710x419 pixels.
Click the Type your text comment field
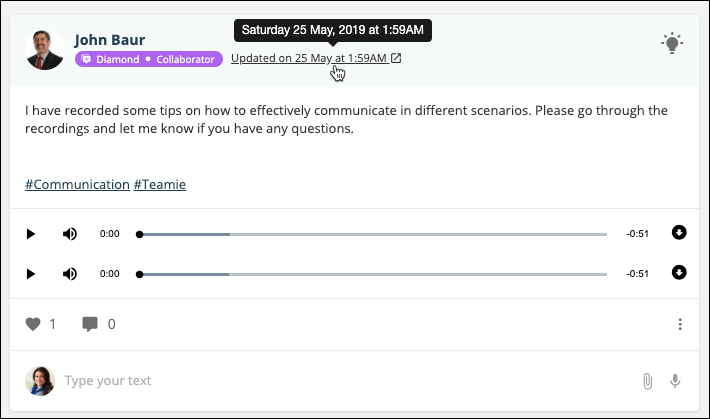click(349, 380)
